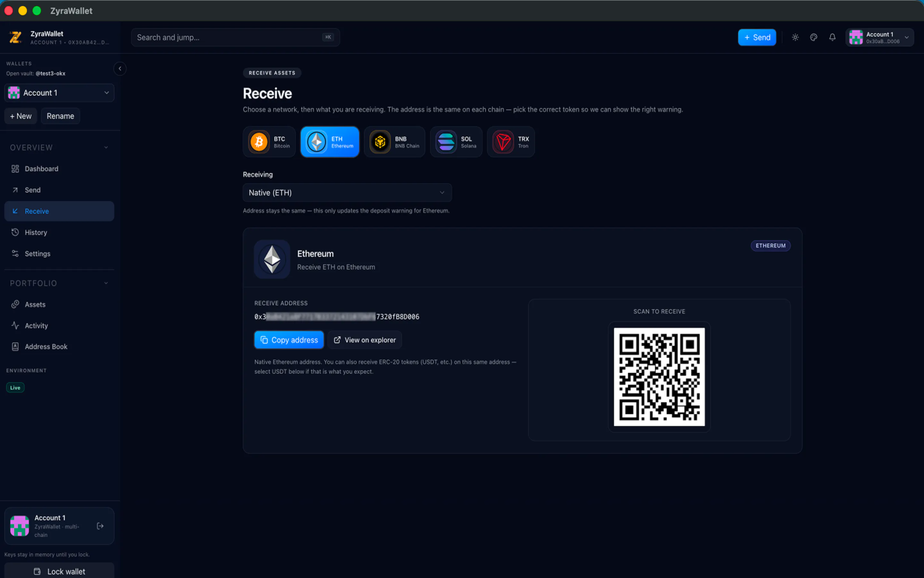Click the blue Send button
Screen dimensions: 924x578
pyautogui.click(x=757, y=37)
